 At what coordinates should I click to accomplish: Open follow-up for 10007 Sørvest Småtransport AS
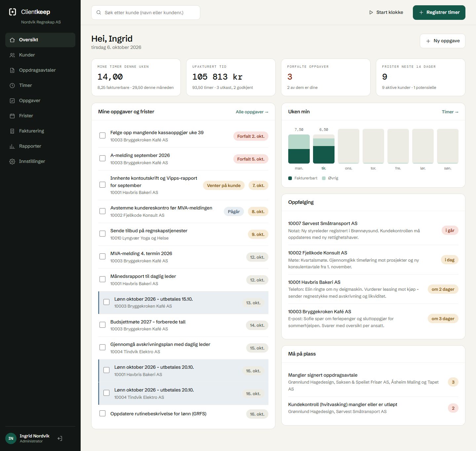pos(373,230)
